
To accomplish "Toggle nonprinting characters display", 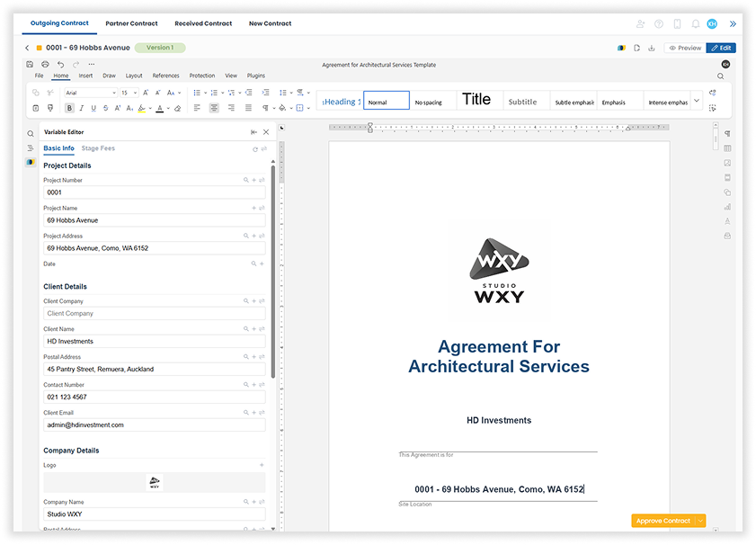I will (265, 108).
